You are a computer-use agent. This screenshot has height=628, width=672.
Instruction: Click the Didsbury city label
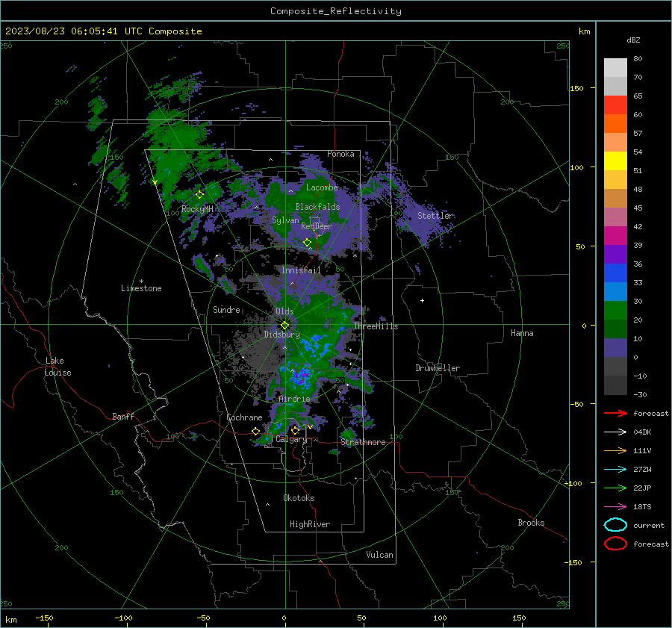281,335
